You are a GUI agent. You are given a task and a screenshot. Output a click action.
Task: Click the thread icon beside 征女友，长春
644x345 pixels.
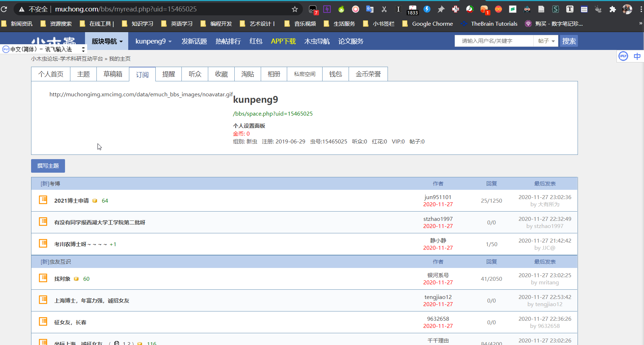click(x=43, y=321)
